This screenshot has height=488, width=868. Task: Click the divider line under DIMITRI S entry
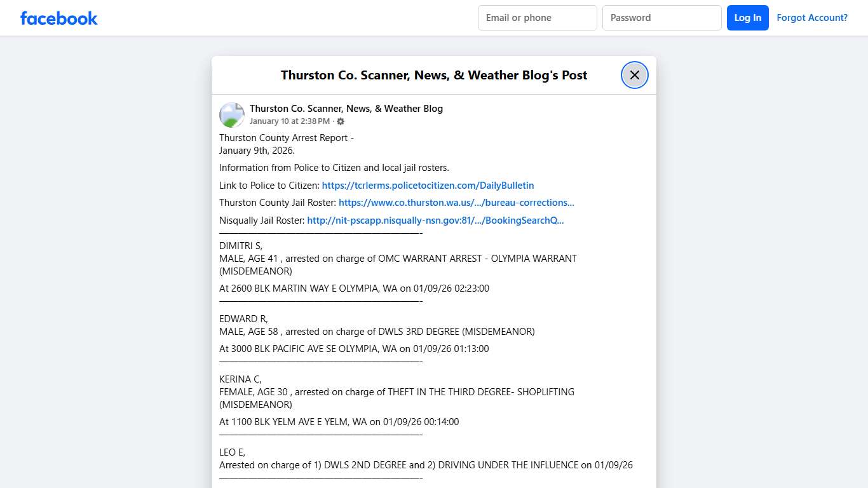pos(321,300)
